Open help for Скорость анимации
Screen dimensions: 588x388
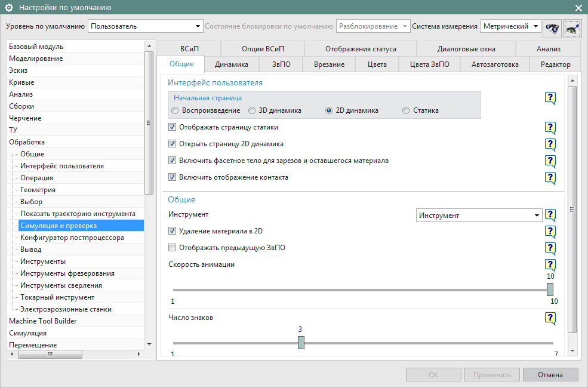pyautogui.click(x=550, y=265)
